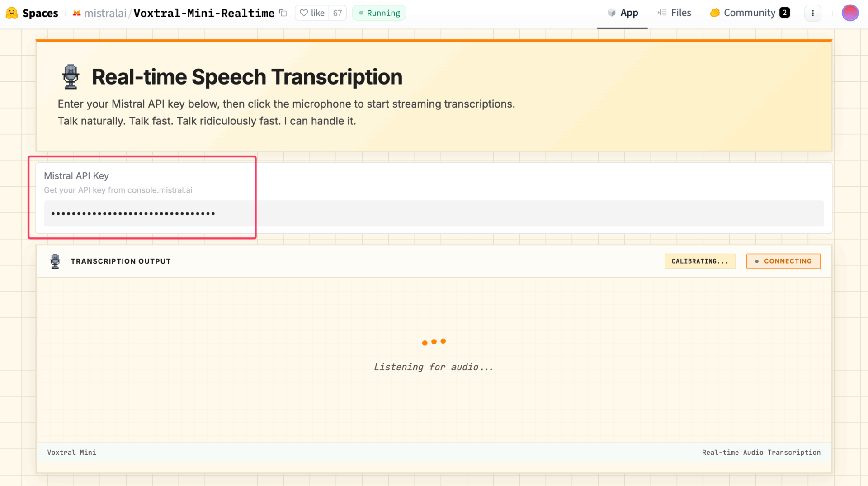Open the Voxtral-Mini-Realtime space title
Screen dimensions: 868x486
point(204,13)
